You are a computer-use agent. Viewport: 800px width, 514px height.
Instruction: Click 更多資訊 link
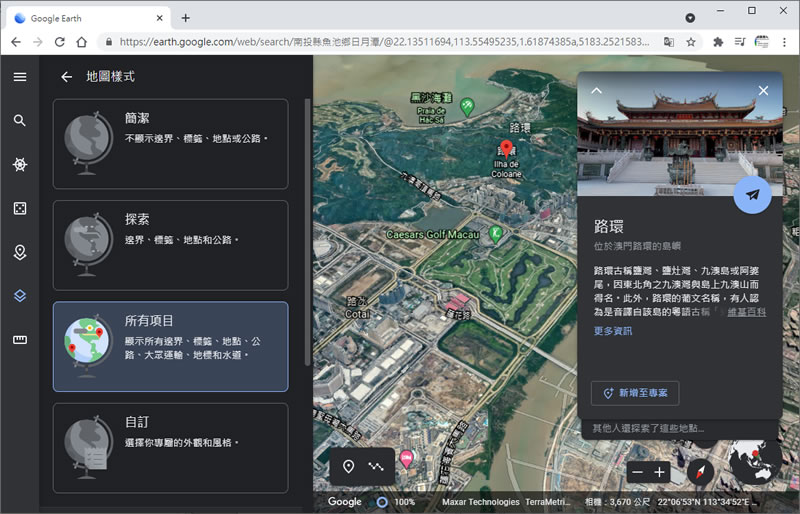613,331
